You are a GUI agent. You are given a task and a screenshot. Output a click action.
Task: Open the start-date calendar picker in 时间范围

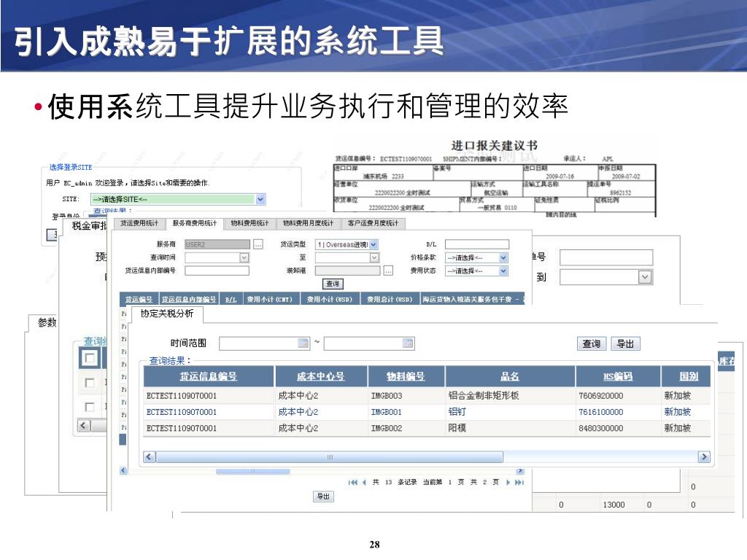pyautogui.click(x=303, y=343)
